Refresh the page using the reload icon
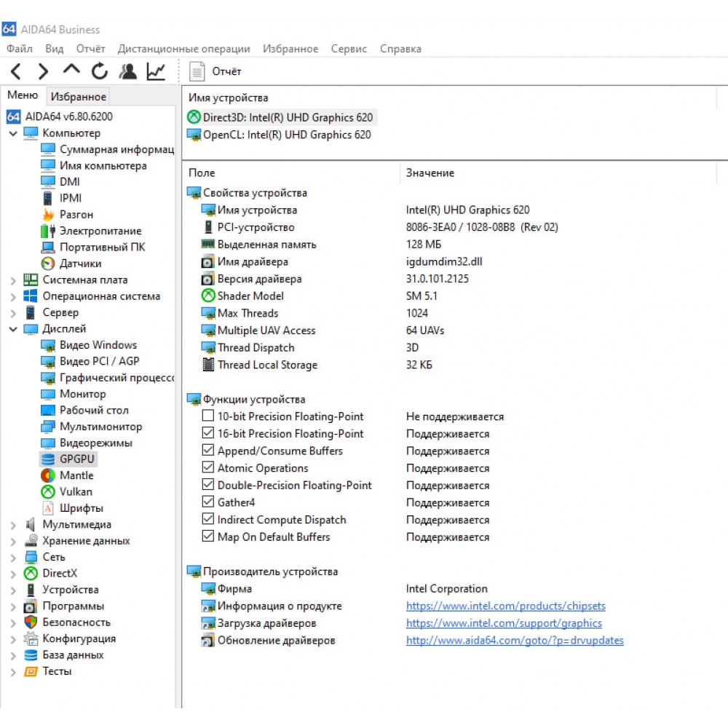This screenshot has height=728, width=728. tap(99, 71)
